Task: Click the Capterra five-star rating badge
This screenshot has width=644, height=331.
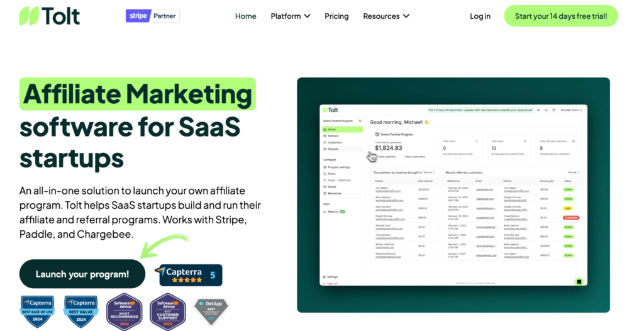Action: (x=189, y=275)
